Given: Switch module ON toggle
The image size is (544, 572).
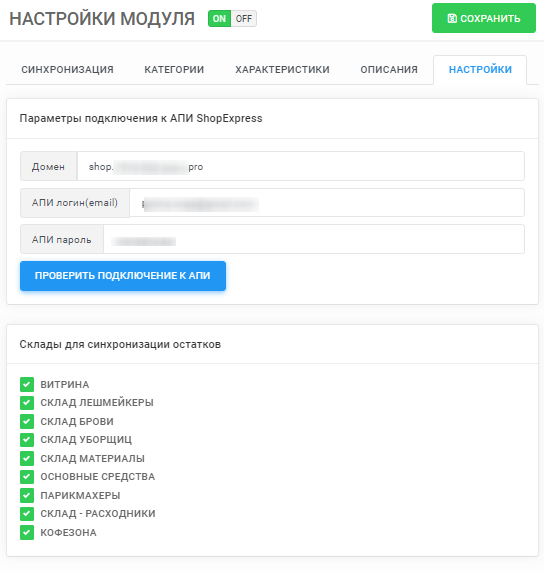Looking at the screenshot, I should coord(219,19).
